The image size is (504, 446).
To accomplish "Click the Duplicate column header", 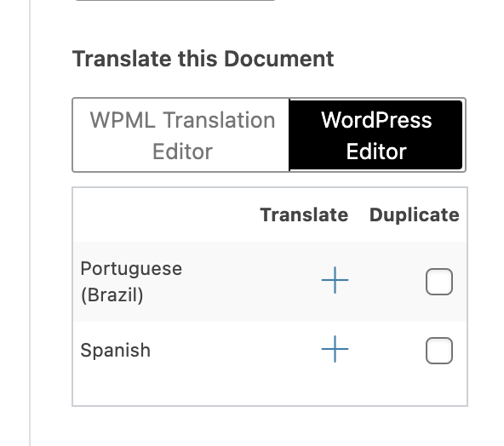I will click(414, 214).
